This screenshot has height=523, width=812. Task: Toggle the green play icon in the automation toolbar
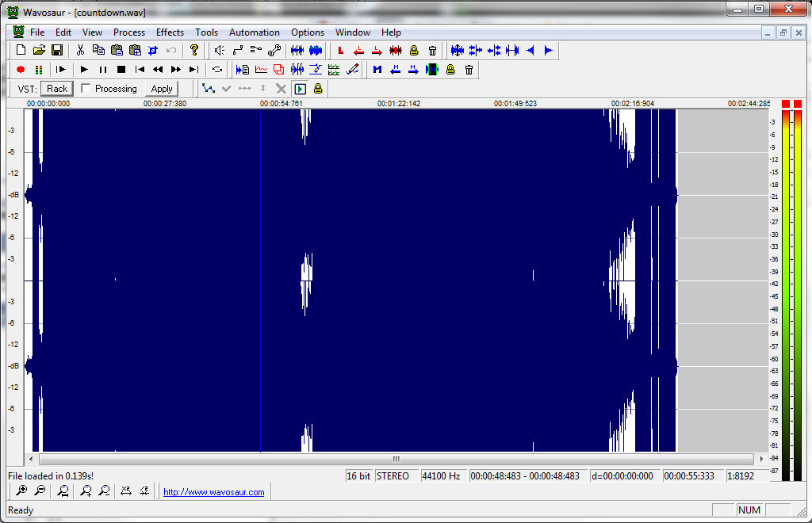click(x=300, y=89)
